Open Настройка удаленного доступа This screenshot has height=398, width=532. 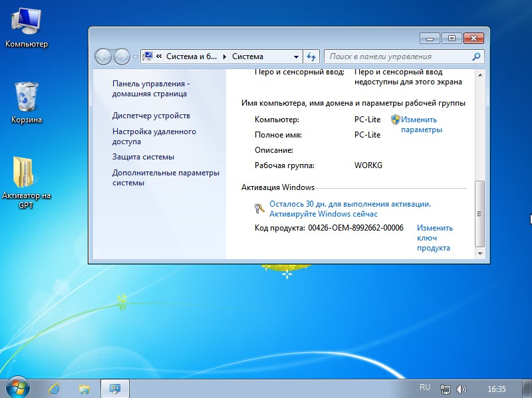coord(154,136)
